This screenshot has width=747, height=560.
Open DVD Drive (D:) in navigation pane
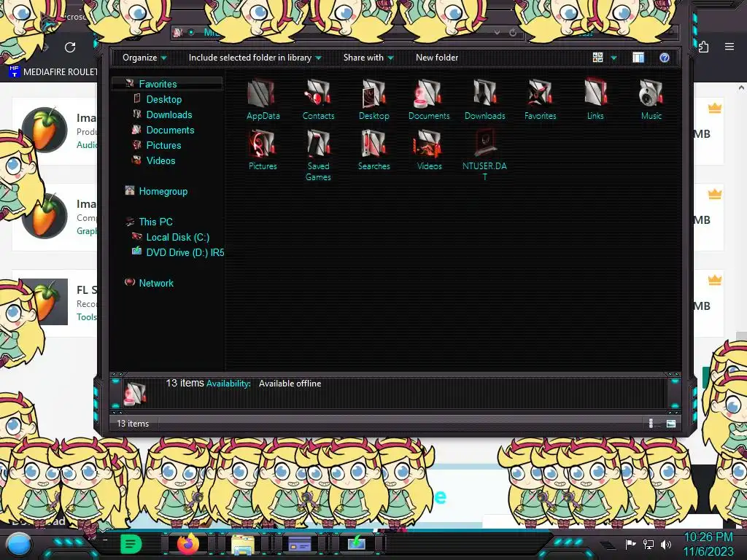tap(185, 252)
